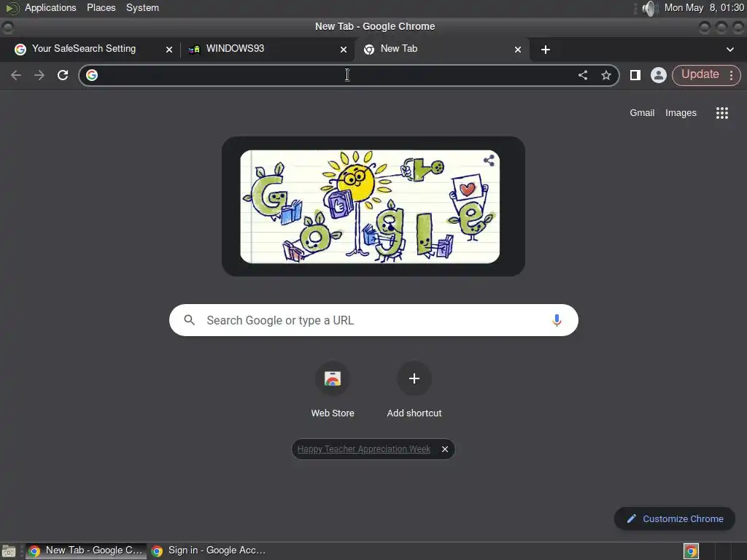
Task: Close the New Tab tab
Action: click(x=518, y=50)
